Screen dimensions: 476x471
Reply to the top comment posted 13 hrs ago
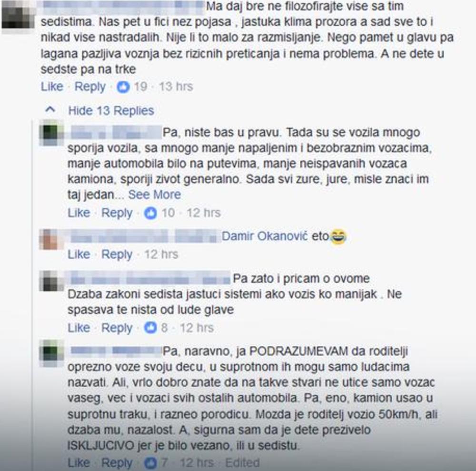coord(90,87)
